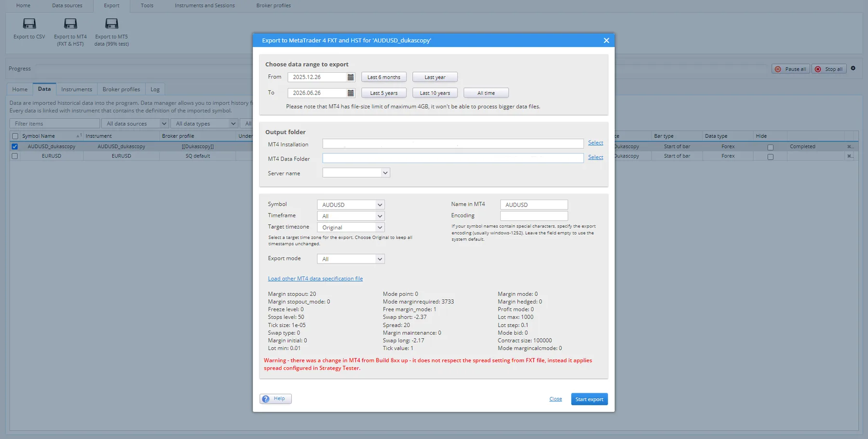Click Completed status in AUDUSD_dukascopy row
Image resolution: width=868 pixels, height=439 pixels.
pos(802,146)
